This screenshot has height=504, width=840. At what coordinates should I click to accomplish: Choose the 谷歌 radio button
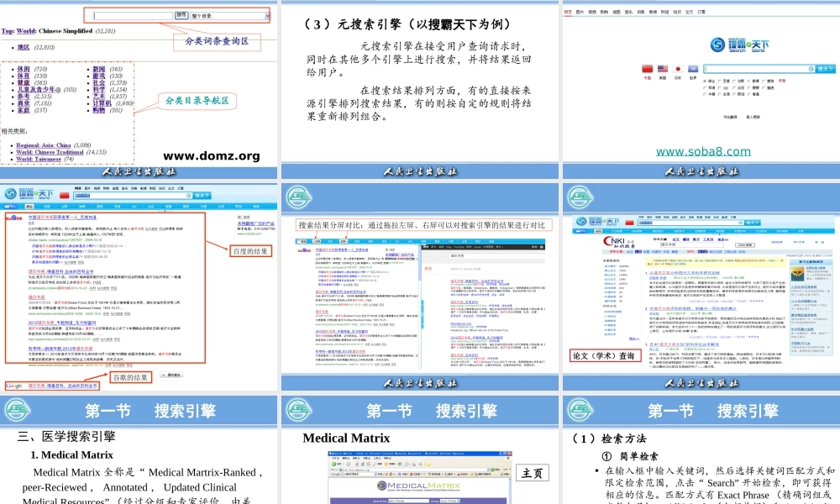pos(733,81)
